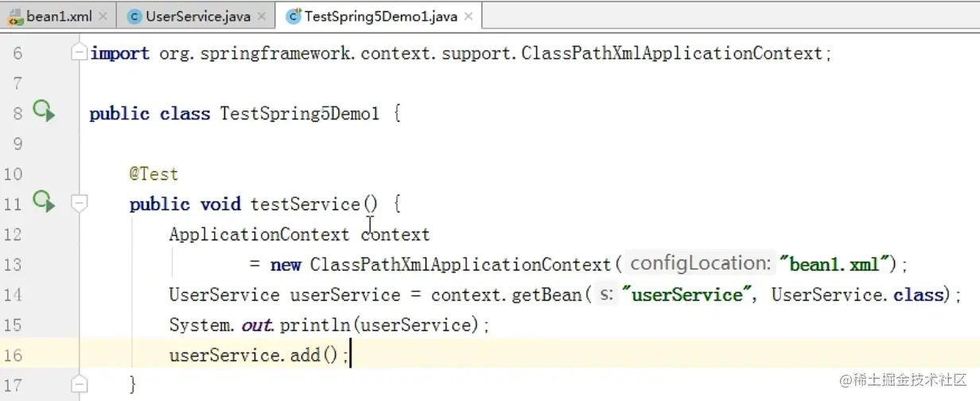Close the UserService.java tab
Screen dimensions: 980x401
coord(262,17)
